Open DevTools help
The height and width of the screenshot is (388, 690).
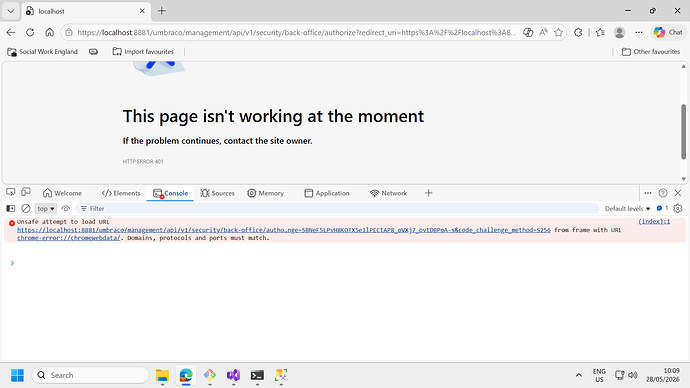[663, 193]
